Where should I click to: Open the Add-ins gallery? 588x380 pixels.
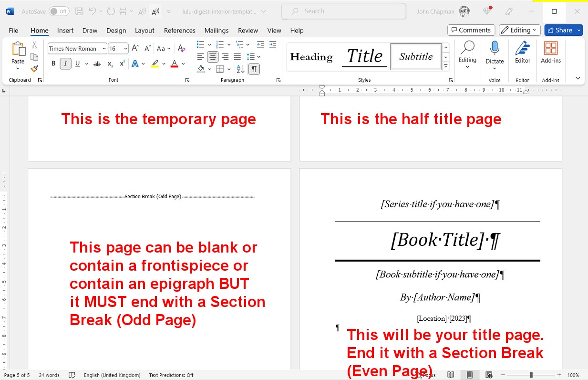click(551, 53)
